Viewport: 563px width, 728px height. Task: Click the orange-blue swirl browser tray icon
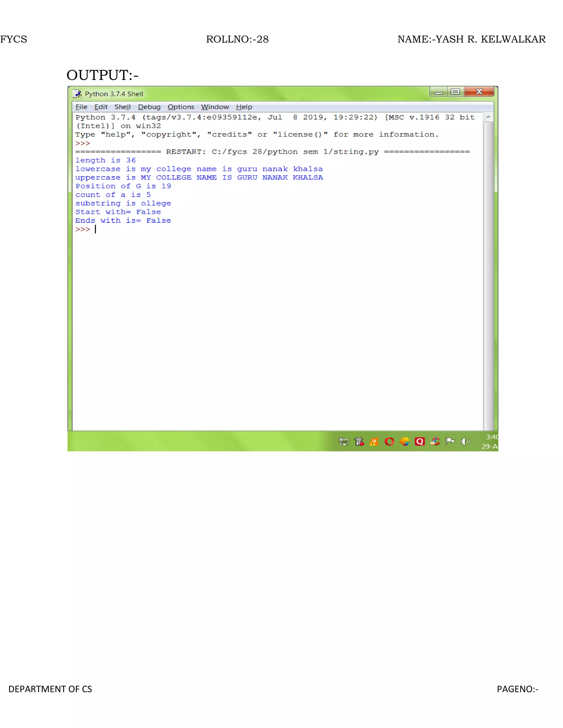point(405,441)
